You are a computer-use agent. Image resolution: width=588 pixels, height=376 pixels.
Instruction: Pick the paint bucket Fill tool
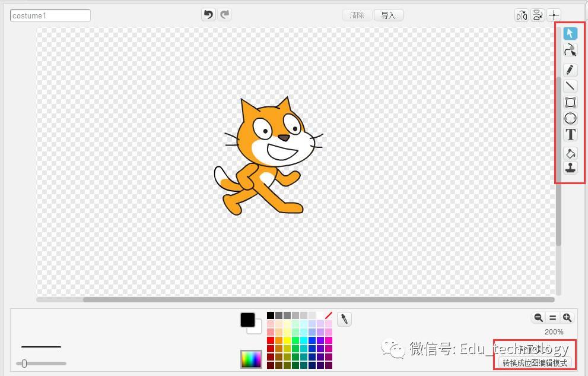pyautogui.click(x=570, y=153)
